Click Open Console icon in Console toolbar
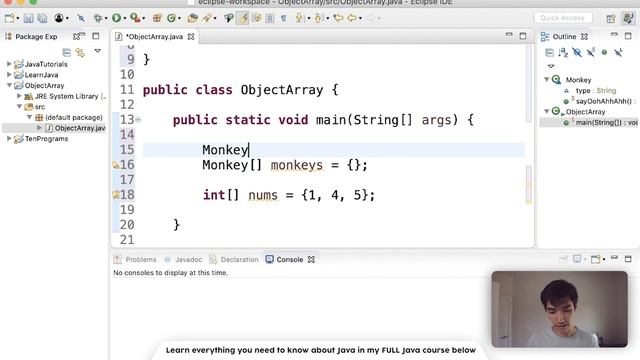The height and width of the screenshot is (360, 640). (596, 259)
